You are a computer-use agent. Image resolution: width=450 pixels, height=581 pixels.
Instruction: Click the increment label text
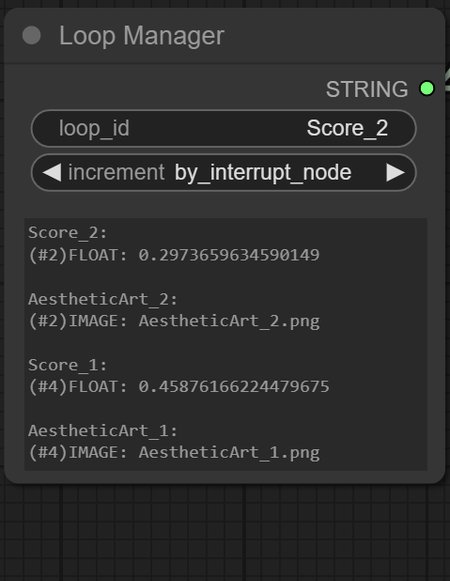116,173
